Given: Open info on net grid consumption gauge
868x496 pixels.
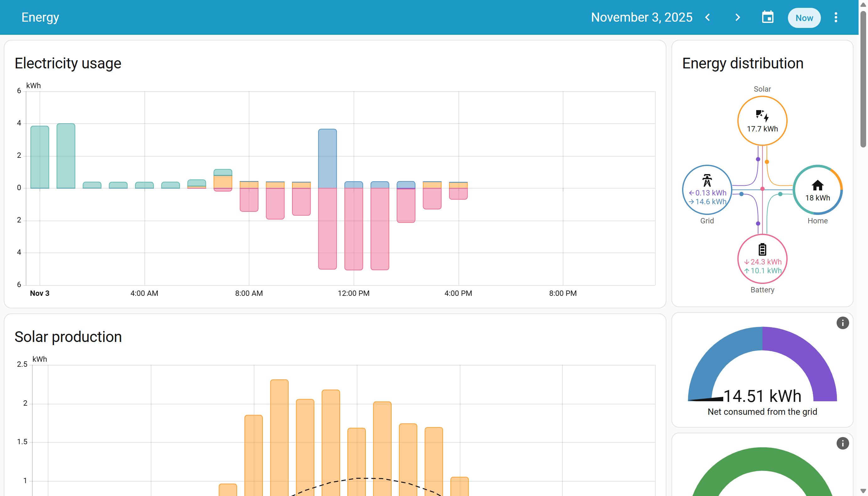Looking at the screenshot, I should [843, 323].
